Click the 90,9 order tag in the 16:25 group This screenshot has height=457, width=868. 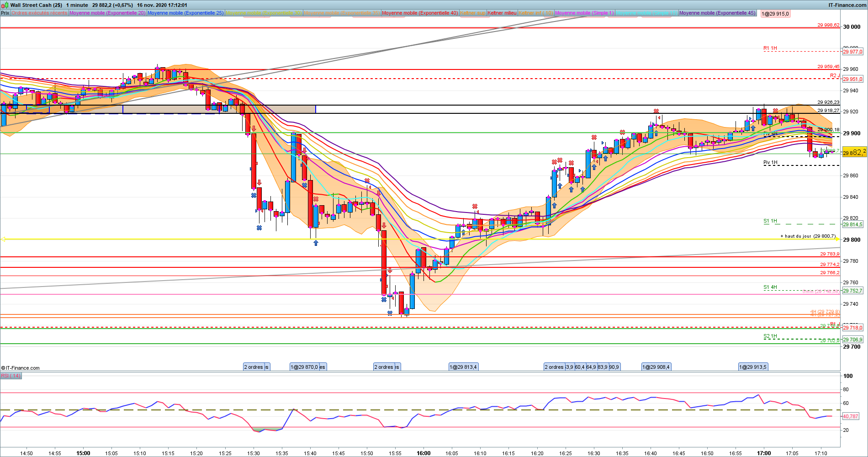(614, 367)
